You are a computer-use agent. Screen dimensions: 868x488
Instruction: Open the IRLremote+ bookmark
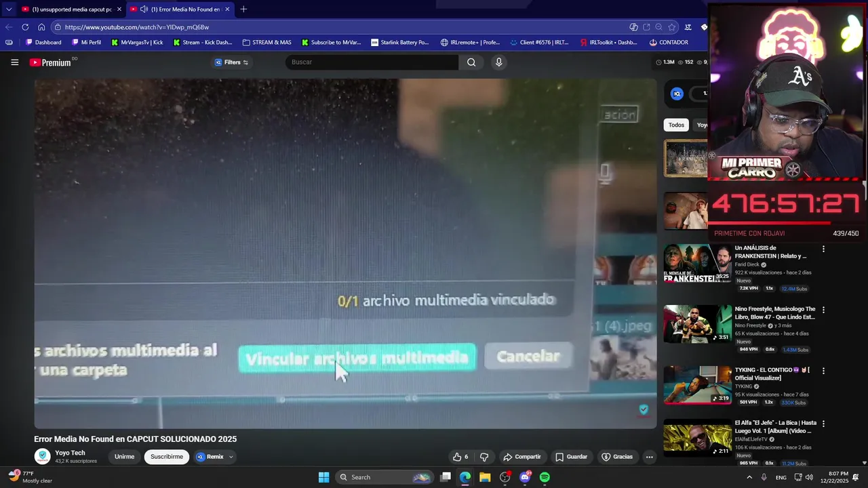click(x=470, y=42)
